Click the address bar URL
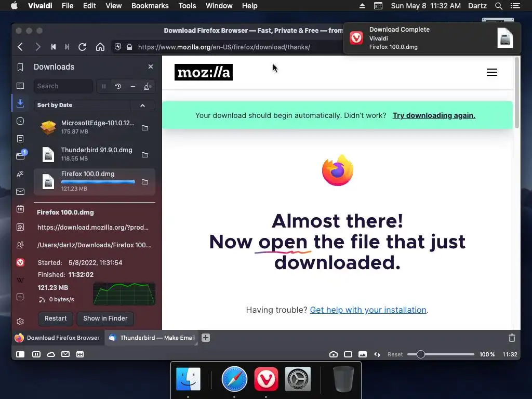The height and width of the screenshot is (399, 532). (x=224, y=47)
